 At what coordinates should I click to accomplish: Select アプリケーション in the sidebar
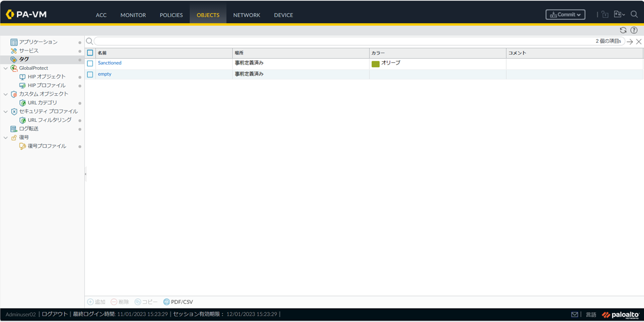coord(38,42)
